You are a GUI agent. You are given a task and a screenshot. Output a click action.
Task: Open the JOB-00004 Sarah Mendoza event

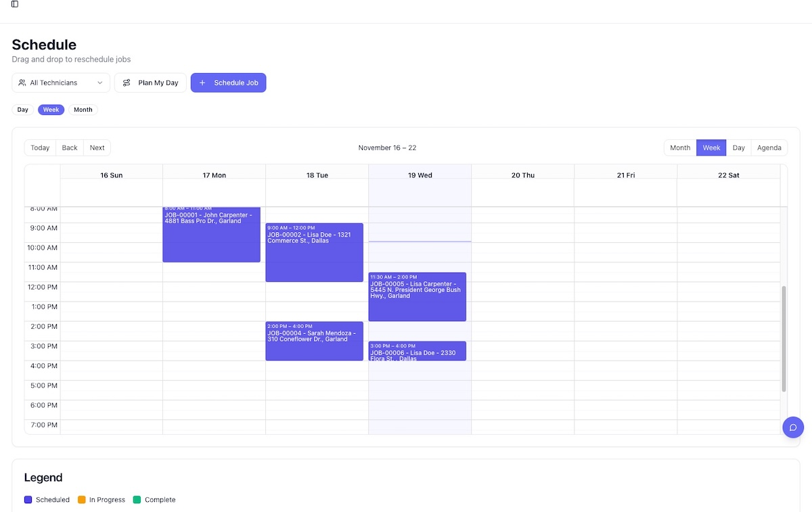point(314,342)
